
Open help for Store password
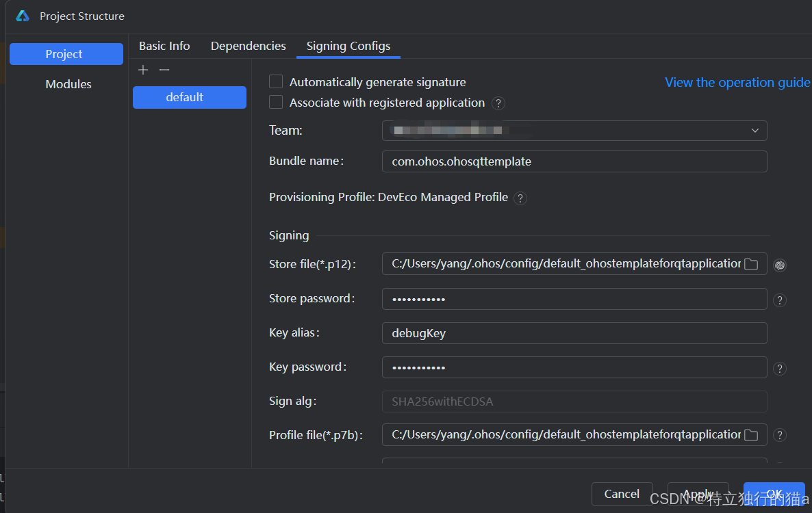(x=780, y=300)
